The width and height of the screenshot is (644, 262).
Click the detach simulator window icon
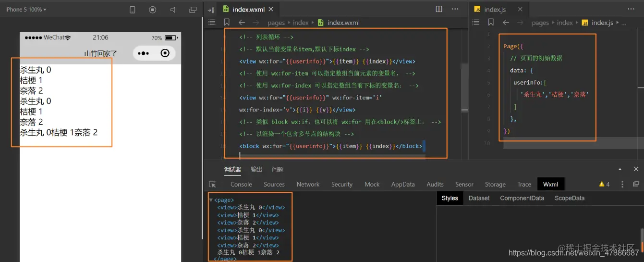click(x=193, y=10)
